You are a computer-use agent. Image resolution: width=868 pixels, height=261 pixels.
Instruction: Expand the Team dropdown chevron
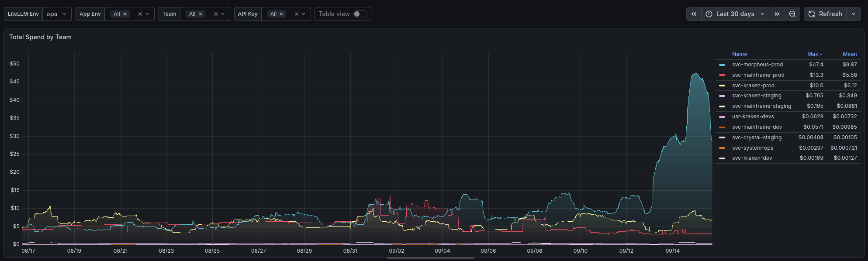click(223, 14)
